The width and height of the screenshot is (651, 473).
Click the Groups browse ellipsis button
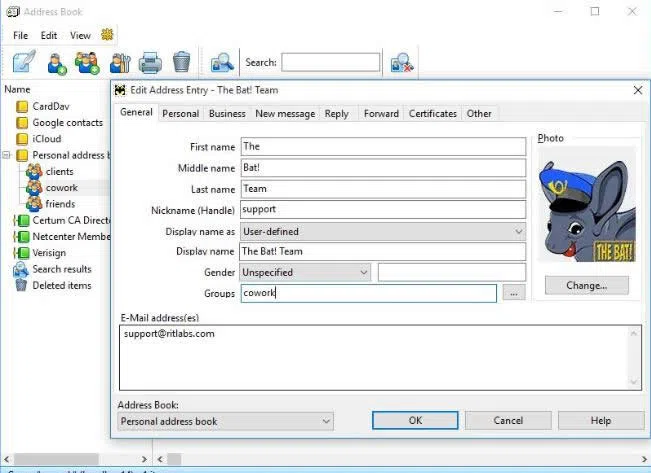pyautogui.click(x=513, y=293)
